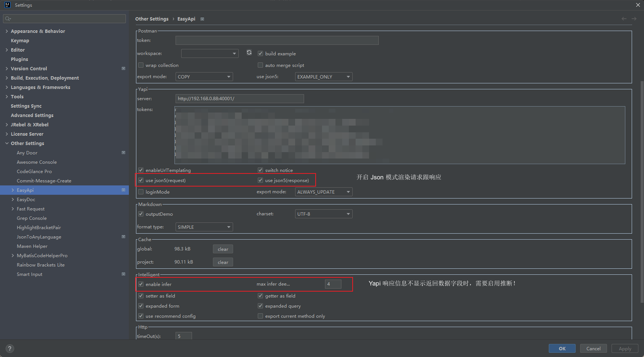Click the Cancel button
Screen dimensions: 644x357
click(593, 348)
